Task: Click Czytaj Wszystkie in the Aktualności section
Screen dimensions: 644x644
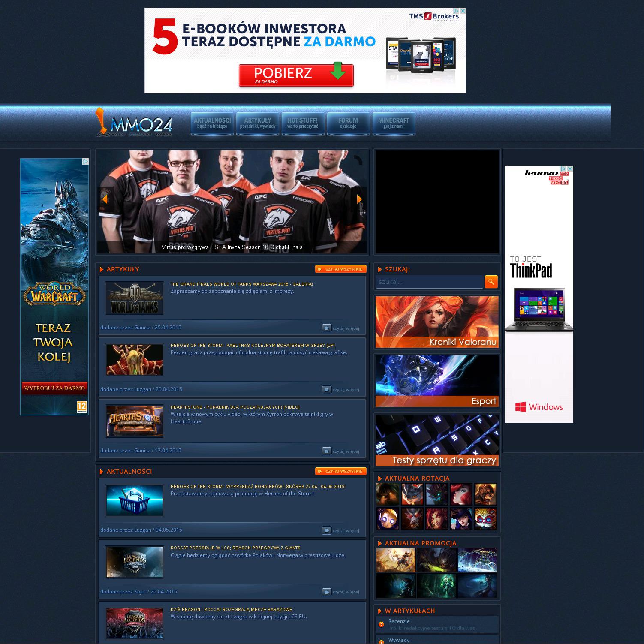Action: pyautogui.click(x=340, y=471)
